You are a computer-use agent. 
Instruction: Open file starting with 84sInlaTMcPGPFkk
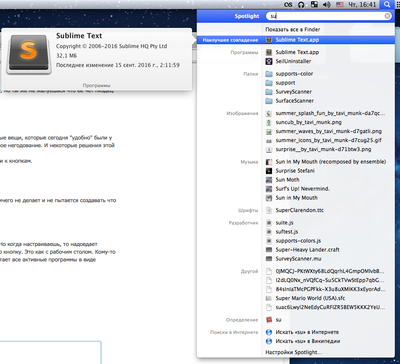pos(330,289)
